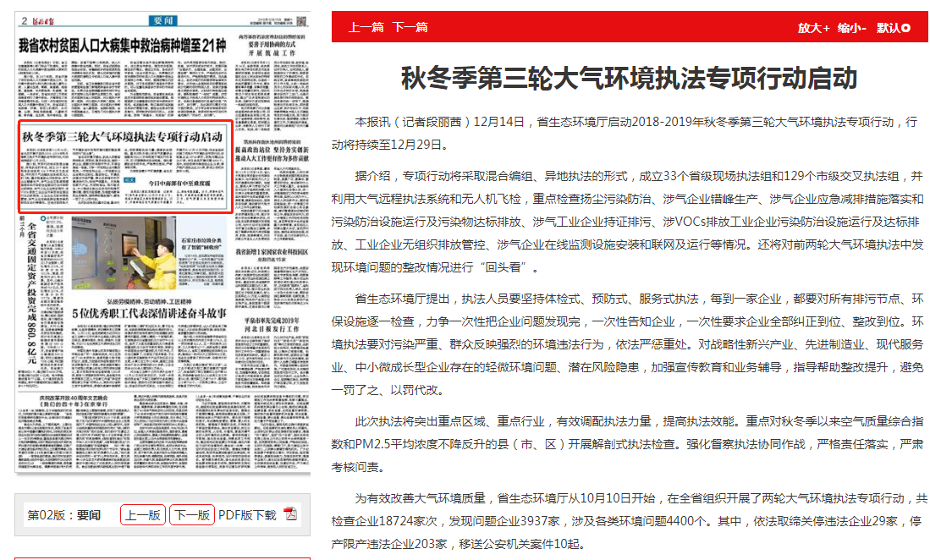930x560 pixels.
Task: Open next page with 下一版 button
Action: click(x=191, y=514)
